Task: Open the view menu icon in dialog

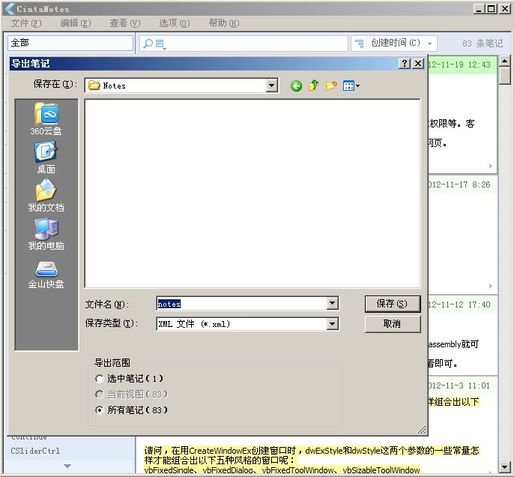Action: point(351,86)
